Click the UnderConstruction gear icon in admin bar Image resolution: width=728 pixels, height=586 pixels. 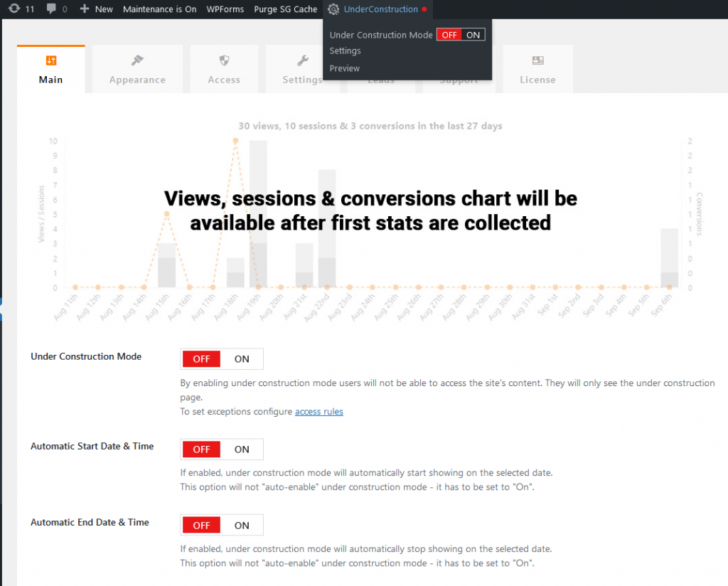(333, 9)
